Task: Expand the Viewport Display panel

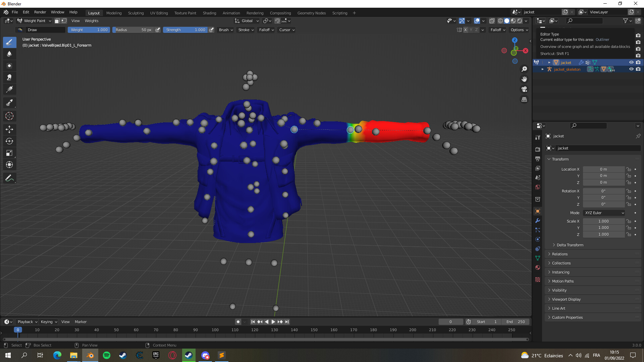Action: click(566, 299)
